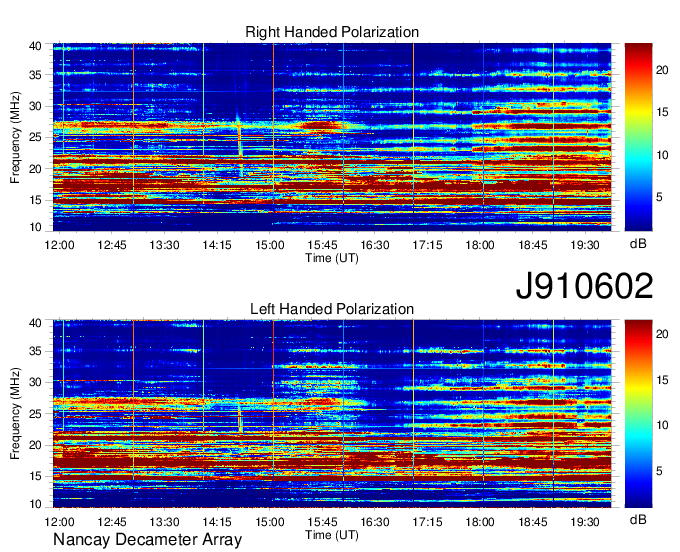Click "15:00" tick on the Right Handed time axis
Image resolution: width=680 pixels, height=552 pixels.
point(270,245)
